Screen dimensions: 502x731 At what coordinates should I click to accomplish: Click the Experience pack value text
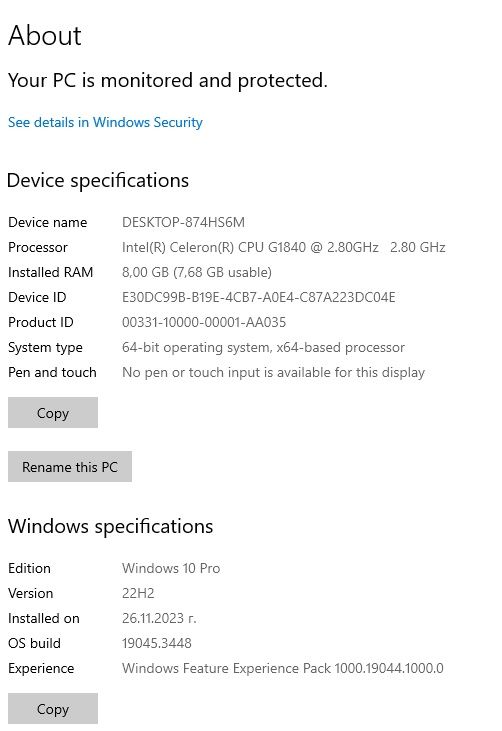pos(283,668)
